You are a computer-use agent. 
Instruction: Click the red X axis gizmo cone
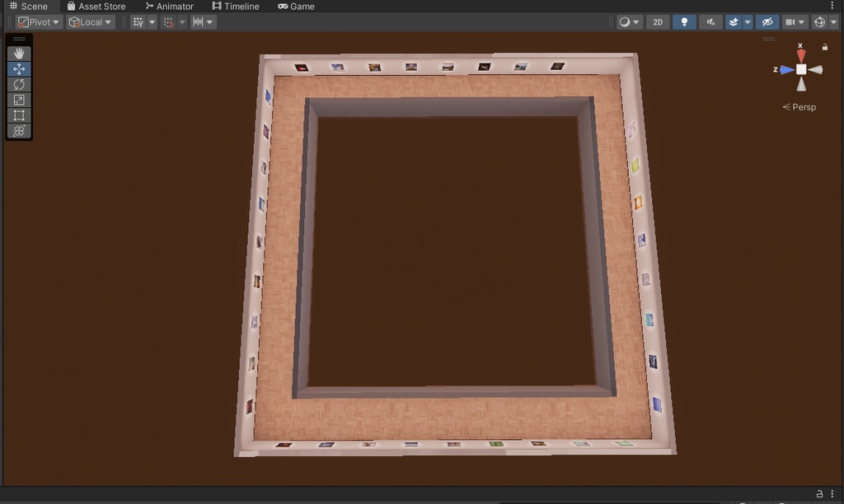[x=801, y=55]
